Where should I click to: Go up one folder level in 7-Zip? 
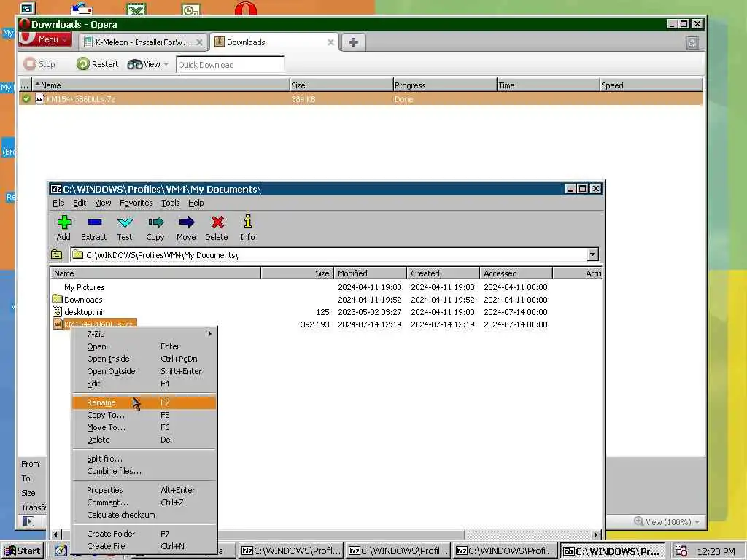click(57, 254)
